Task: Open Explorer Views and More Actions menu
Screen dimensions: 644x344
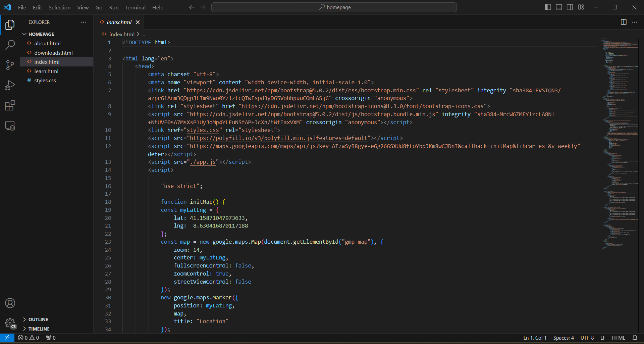Action: pos(84,22)
